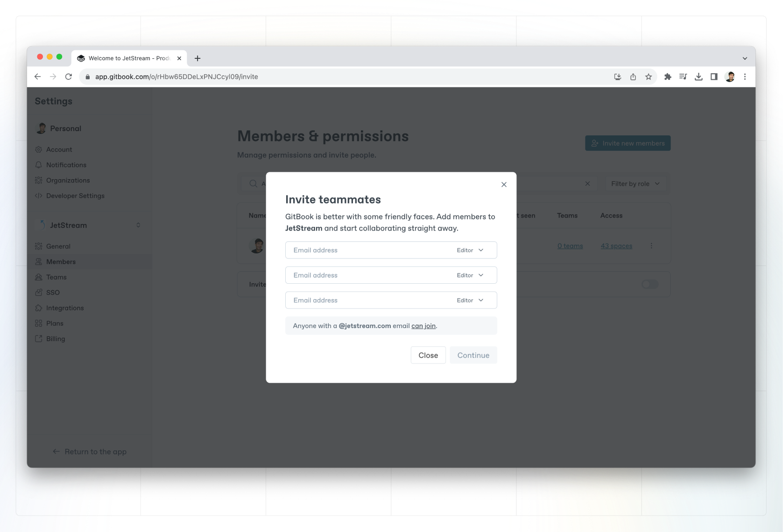Open the first row's Editor role dropdown

click(x=470, y=250)
